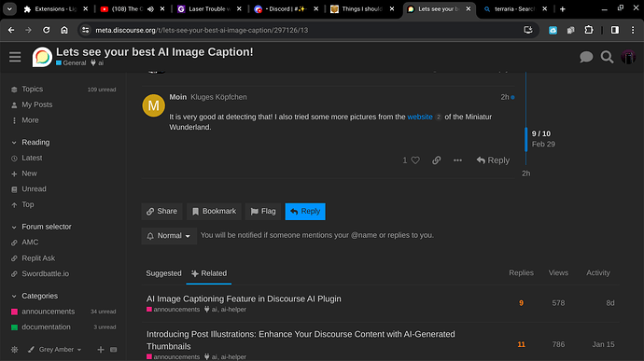Open the chat bubble icon in header

pos(586,57)
